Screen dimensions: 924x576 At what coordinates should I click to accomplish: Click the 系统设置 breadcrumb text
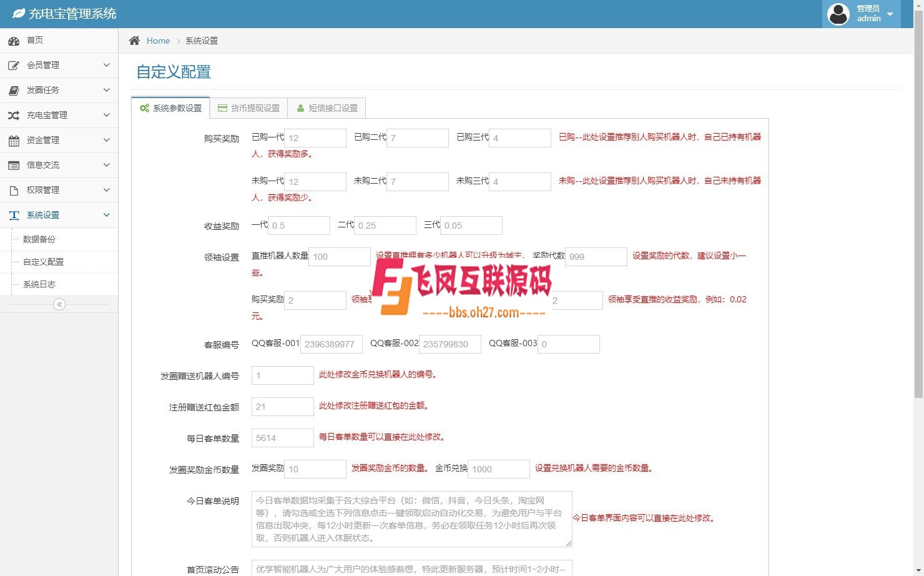(x=202, y=41)
